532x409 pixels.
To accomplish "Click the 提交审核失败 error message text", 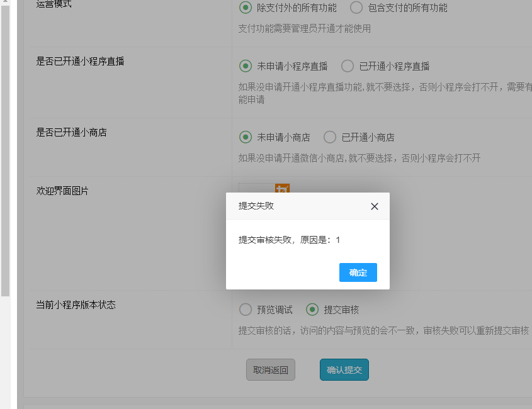I will [x=289, y=240].
